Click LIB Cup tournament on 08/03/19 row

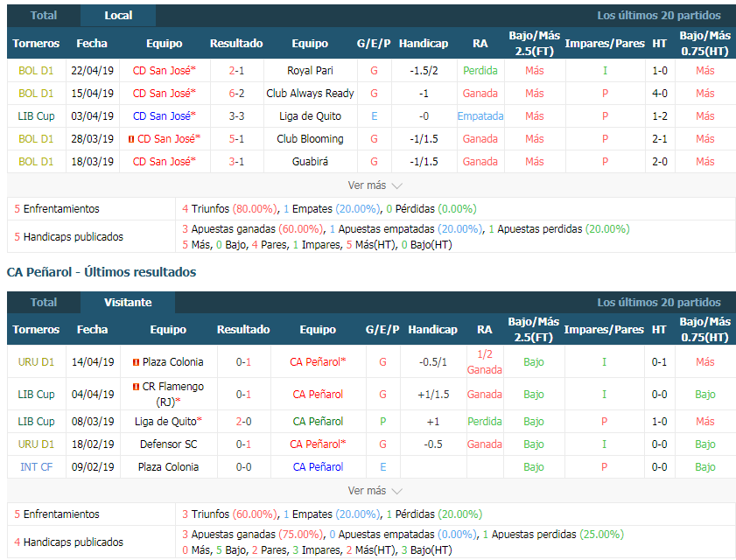36,422
